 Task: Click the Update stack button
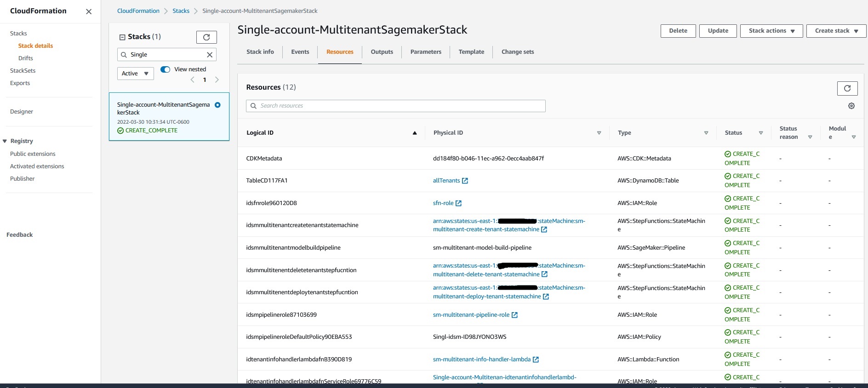[x=718, y=31]
